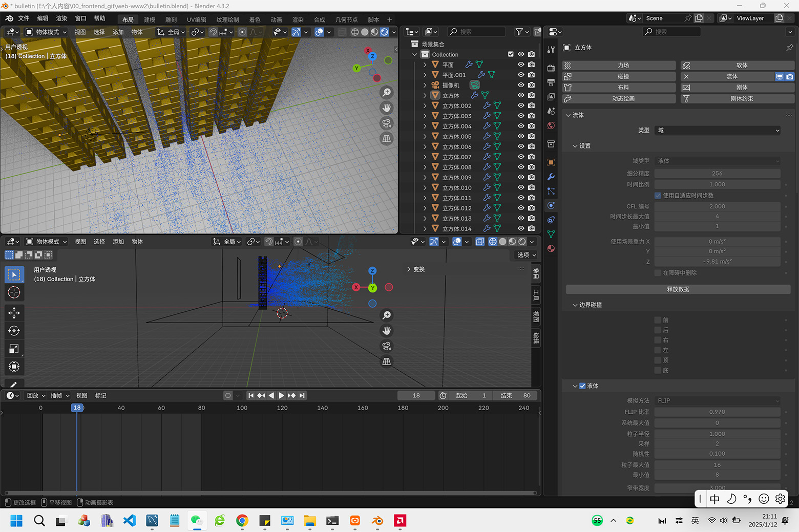799x532 pixels.
Task: Choose the 3D Cursor tool
Action: tap(14, 292)
